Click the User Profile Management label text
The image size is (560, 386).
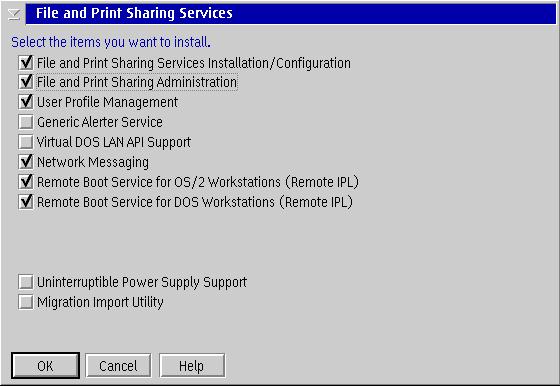pos(107,102)
